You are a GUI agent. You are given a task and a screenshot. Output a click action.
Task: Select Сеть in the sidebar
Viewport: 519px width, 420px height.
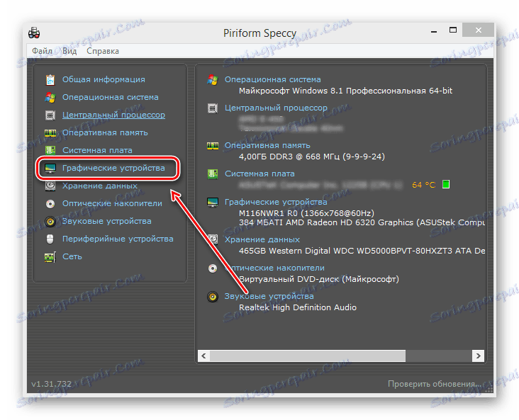72,256
